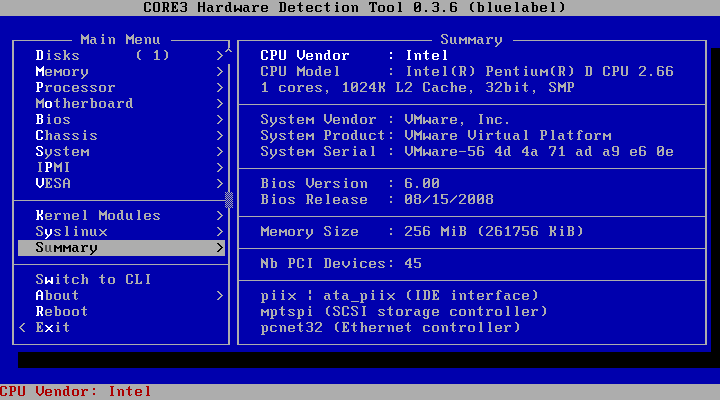Viewport: 720px width, 400px height.
Task: Click the Summary panel heading
Action: 472,40
